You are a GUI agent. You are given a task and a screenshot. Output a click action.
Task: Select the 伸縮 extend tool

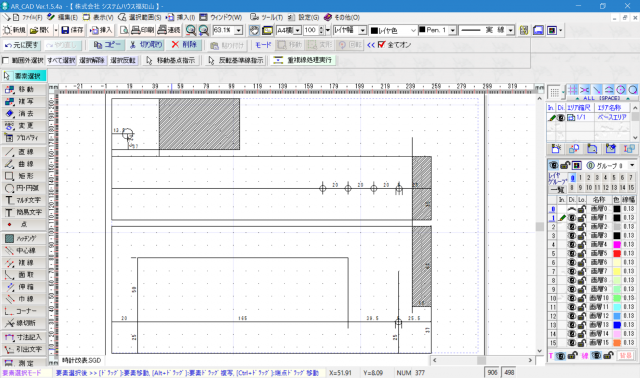24,287
